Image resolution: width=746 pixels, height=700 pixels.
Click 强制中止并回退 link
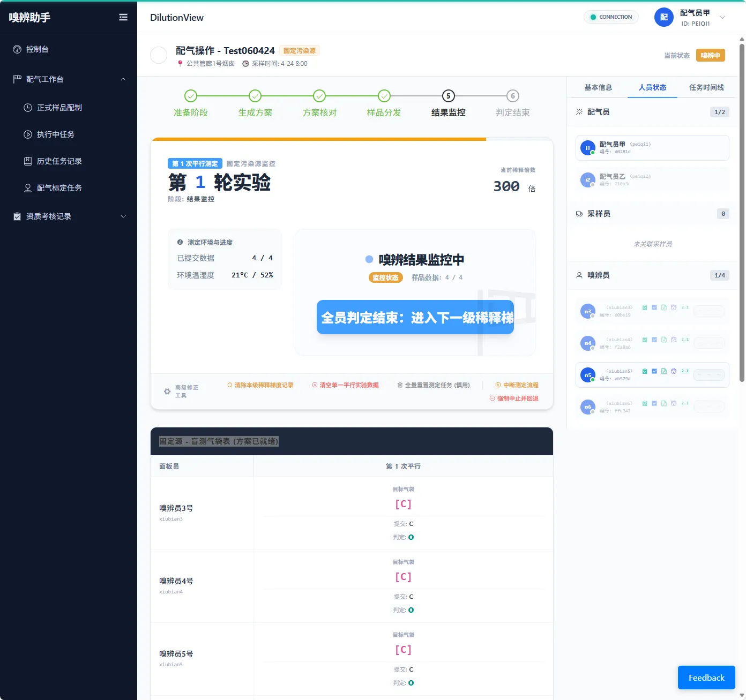(x=514, y=398)
